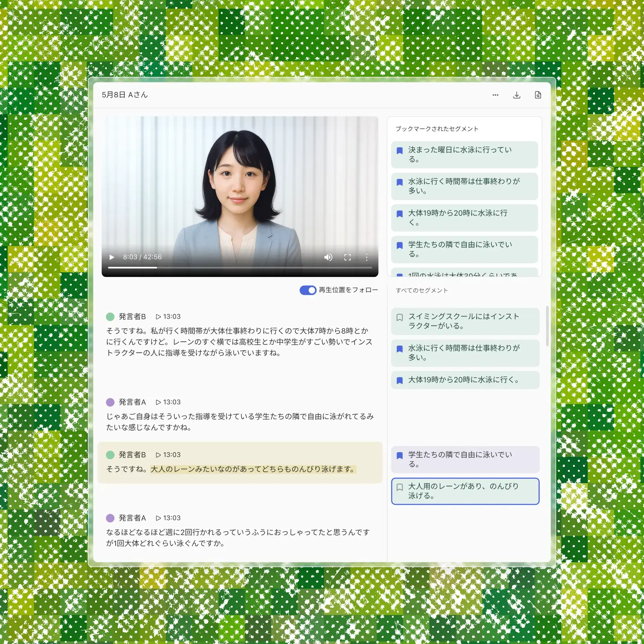Mute the video volume speaker icon
Image resolution: width=644 pixels, height=644 pixels.
coord(328,257)
